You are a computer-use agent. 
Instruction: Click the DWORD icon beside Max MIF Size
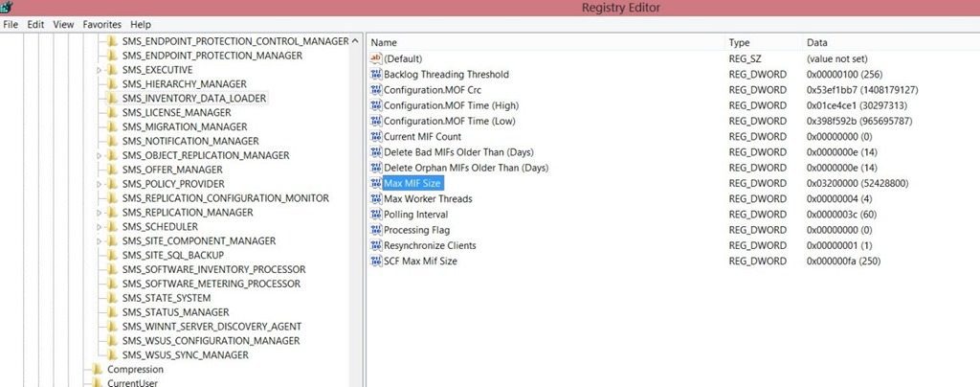coord(375,183)
